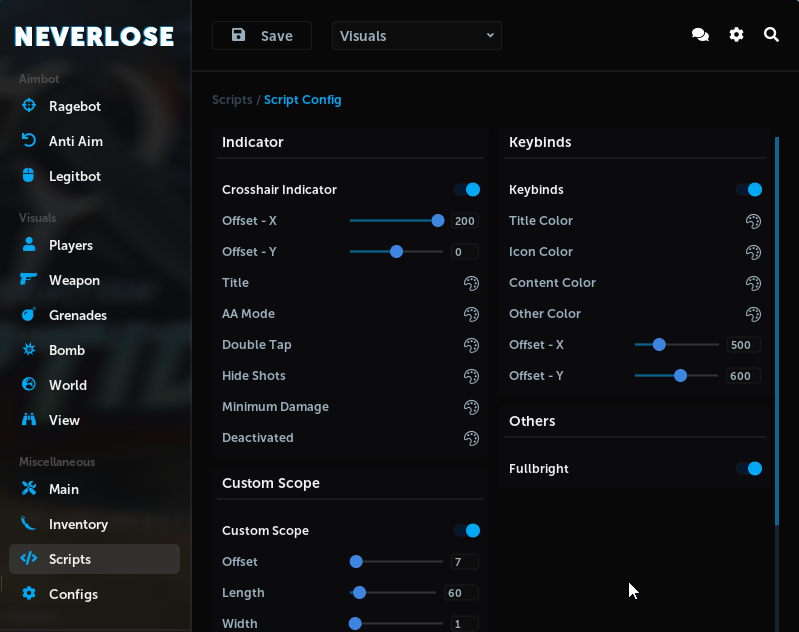The height and width of the screenshot is (632, 799).
Task: Click the Indicator Offset - Y slider
Action: tap(397, 252)
